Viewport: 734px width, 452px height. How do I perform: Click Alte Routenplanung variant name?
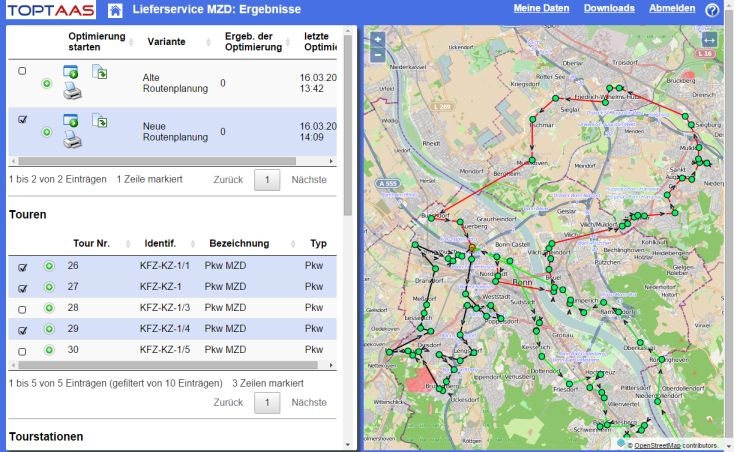pos(175,83)
